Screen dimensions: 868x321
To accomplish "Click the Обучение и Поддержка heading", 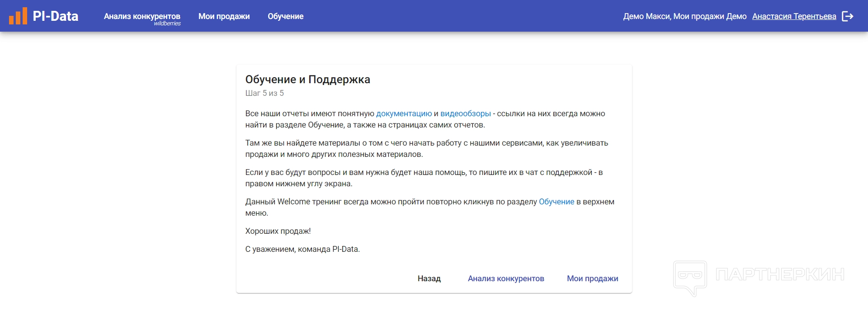I will tap(307, 80).
